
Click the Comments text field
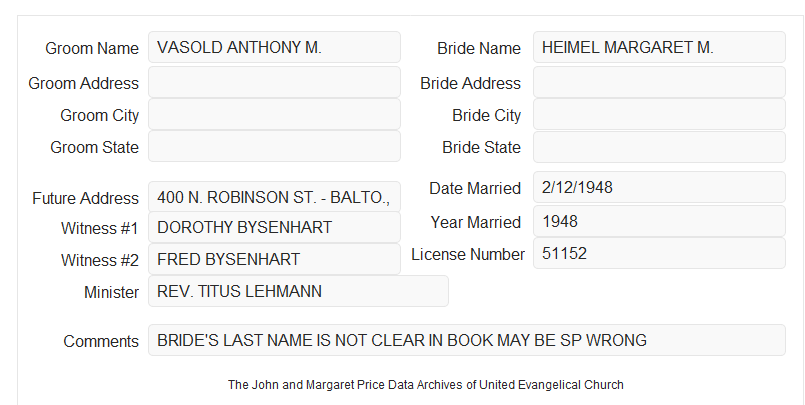click(467, 340)
